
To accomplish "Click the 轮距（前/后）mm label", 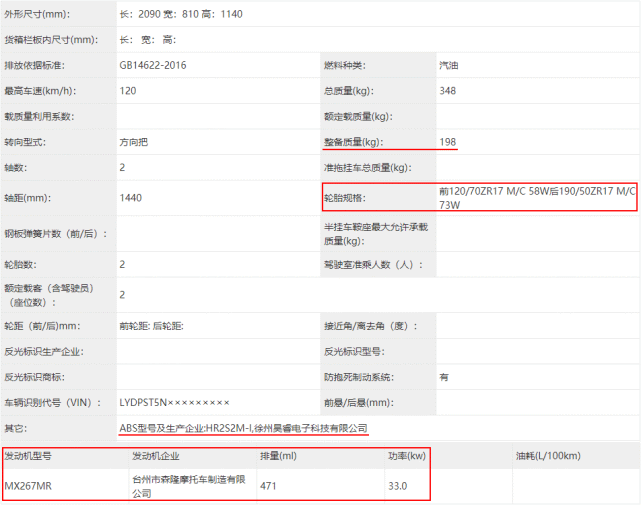I will [x=42, y=326].
